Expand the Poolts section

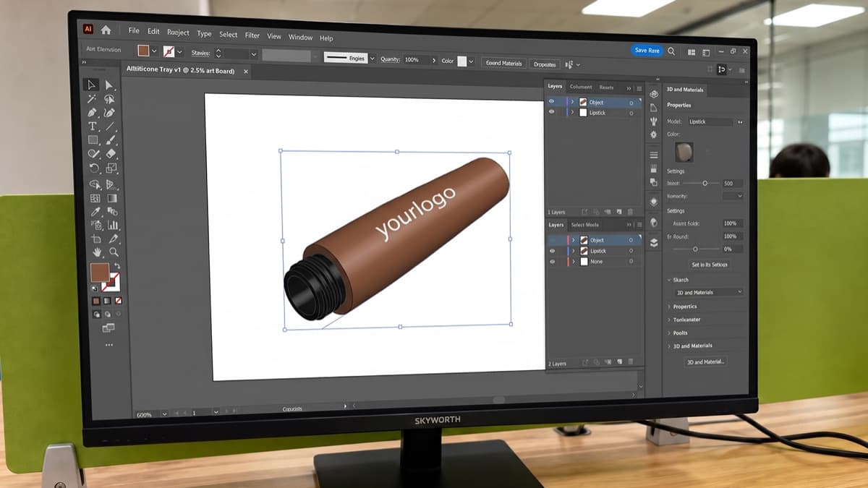[x=669, y=333]
